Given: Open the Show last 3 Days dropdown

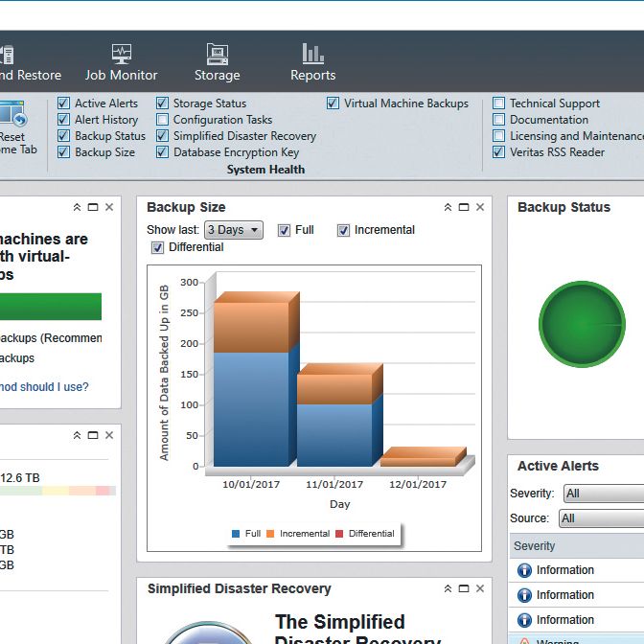Looking at the screenshot, I should pos(234,230).
